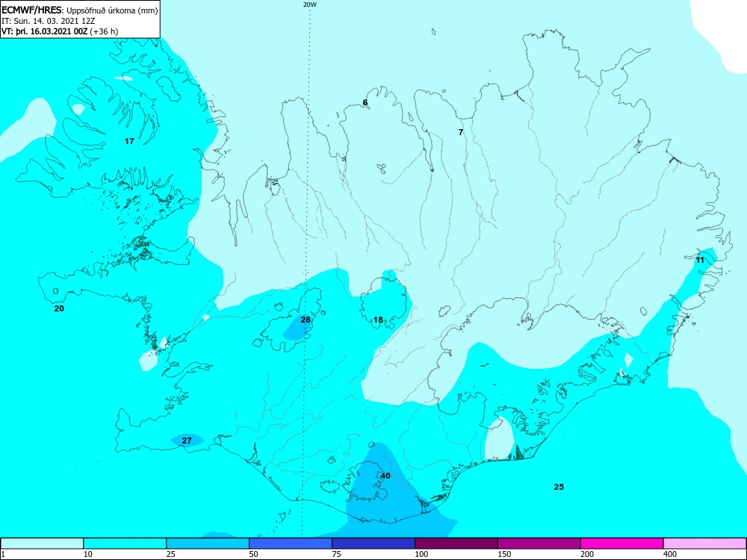The image size is (747, 560).
Task: Click the precipitation value 28 on the map
Action: 306,320
